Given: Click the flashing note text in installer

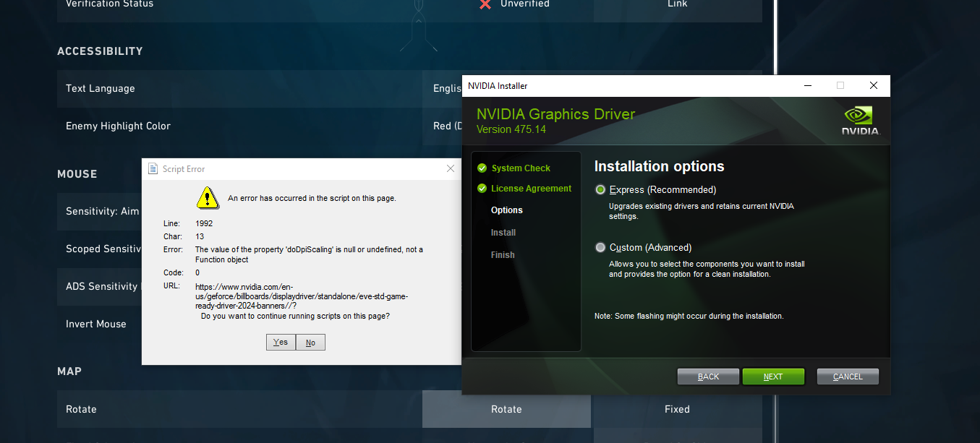Looking at the screenshot, I should 689,317.
